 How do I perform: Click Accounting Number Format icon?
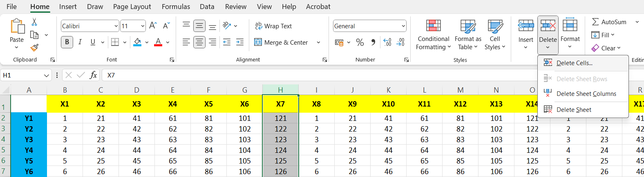tap(339, 42)
